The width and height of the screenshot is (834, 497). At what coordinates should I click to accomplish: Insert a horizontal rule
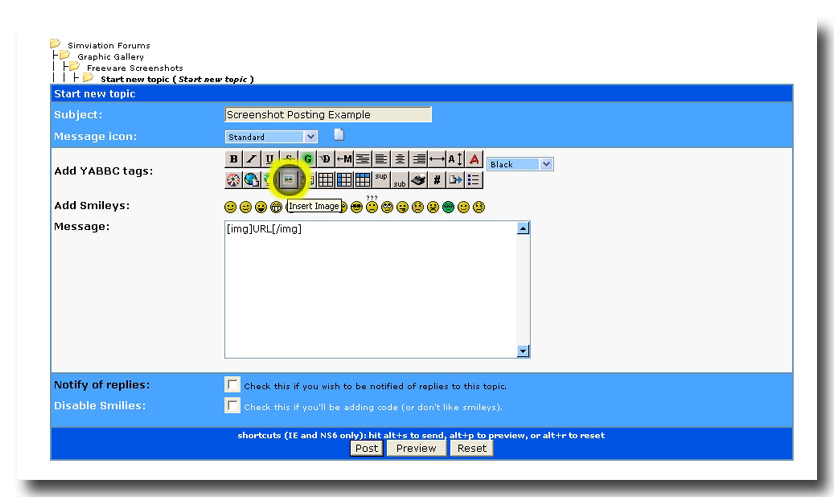click(437, 159)
